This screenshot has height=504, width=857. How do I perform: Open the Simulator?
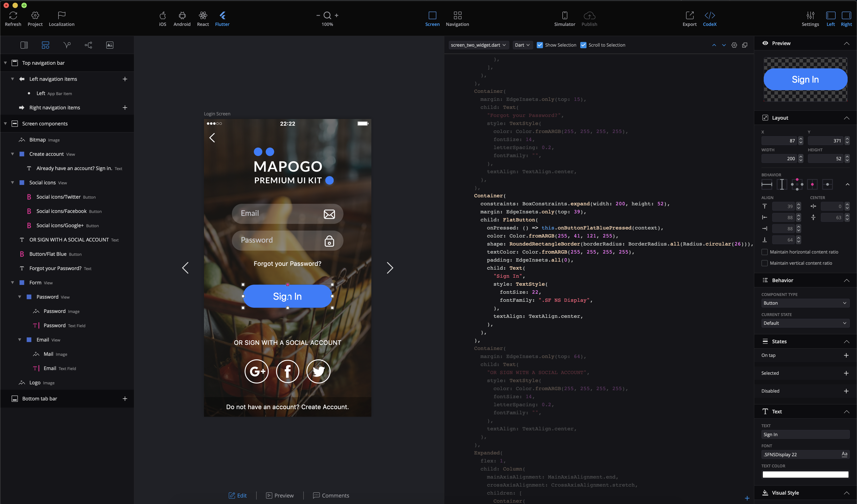(565, 15)
